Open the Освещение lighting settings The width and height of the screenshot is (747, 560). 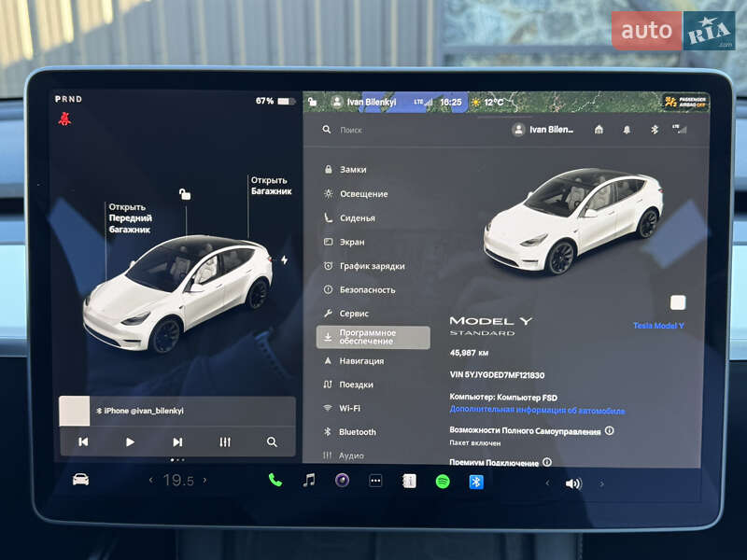click(x=357, y=194)
